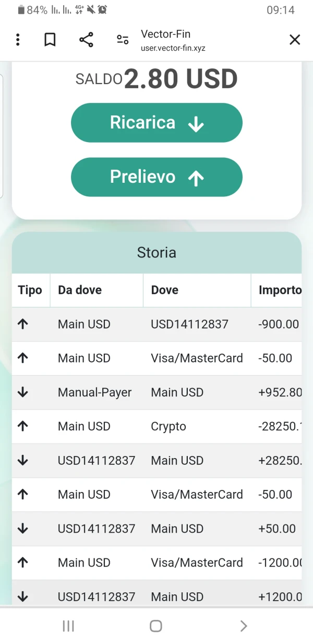Bookmark this page with the bookmark icon
This screenshot has height=644, width=313.
point(50,40)
